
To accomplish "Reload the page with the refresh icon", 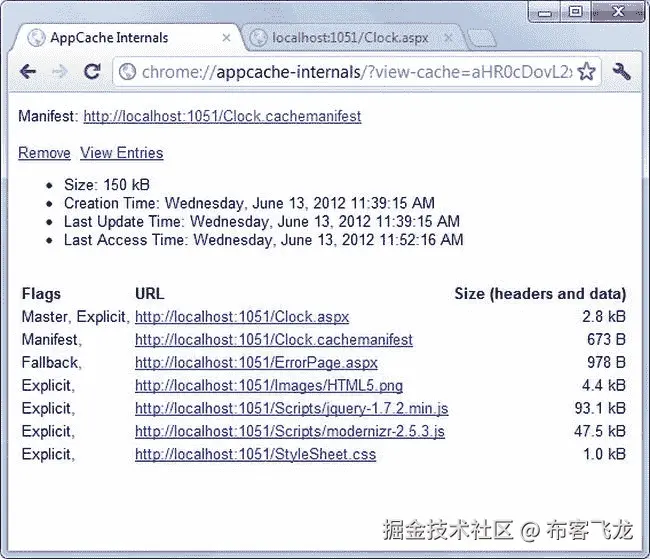I will (x=92, y=72).
